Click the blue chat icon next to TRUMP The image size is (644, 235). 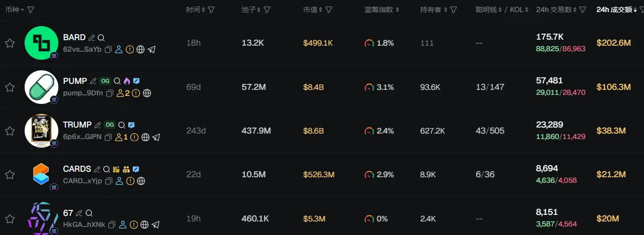coord(131,125)
